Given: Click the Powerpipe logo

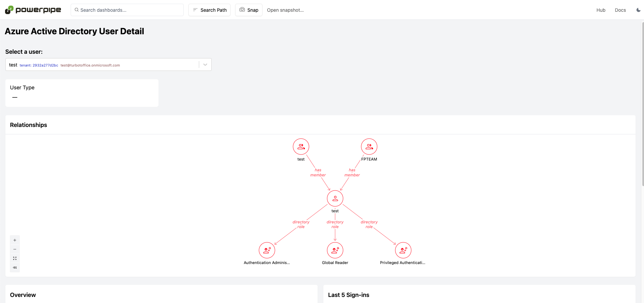Looking at the screenshot, I should tap(33, 10).
